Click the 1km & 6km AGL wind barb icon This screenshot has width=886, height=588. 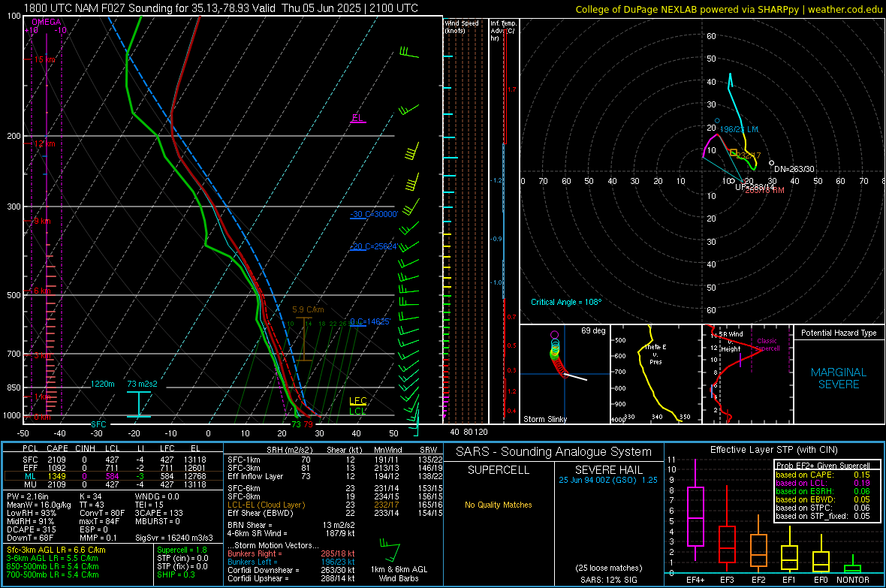[x=390, y=550]
